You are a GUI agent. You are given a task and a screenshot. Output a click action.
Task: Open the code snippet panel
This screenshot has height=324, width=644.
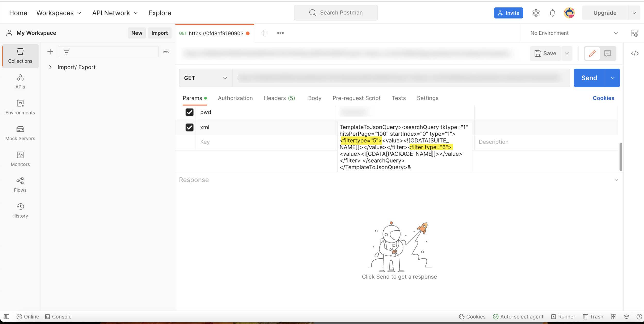point(635,54)
